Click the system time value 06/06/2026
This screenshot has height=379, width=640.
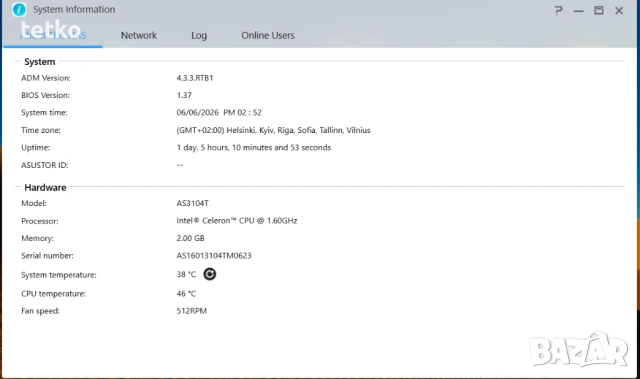(x=219, y=113)
